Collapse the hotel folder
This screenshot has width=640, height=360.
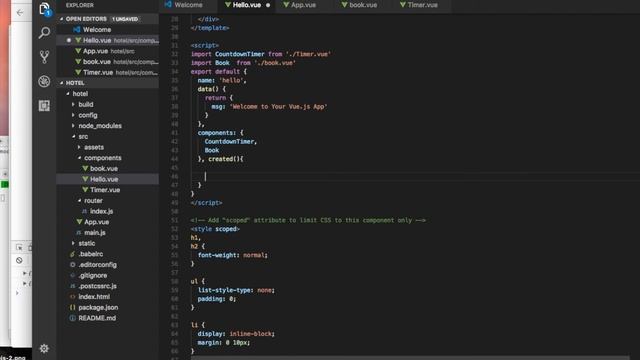68,93
